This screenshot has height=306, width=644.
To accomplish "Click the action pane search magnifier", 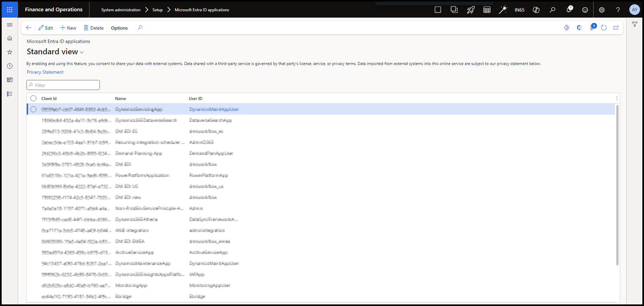I will (x=140, y=28).
